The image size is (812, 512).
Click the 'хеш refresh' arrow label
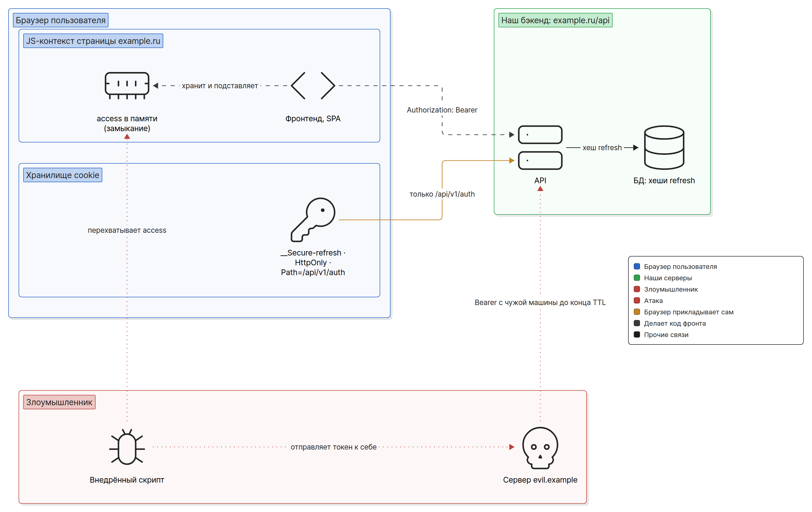[x=602, y=148]
